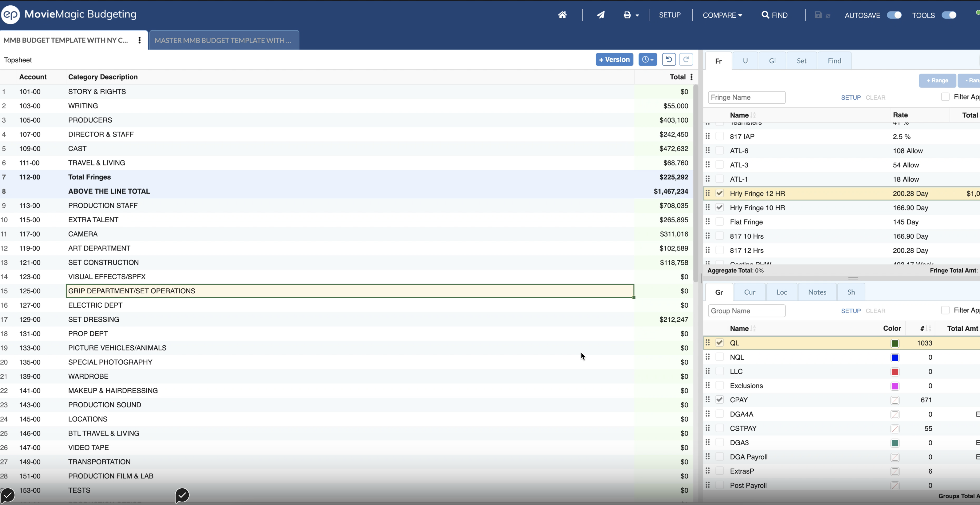Open Total column options menu
Screen dimensions: 980x505
(691, 77)
